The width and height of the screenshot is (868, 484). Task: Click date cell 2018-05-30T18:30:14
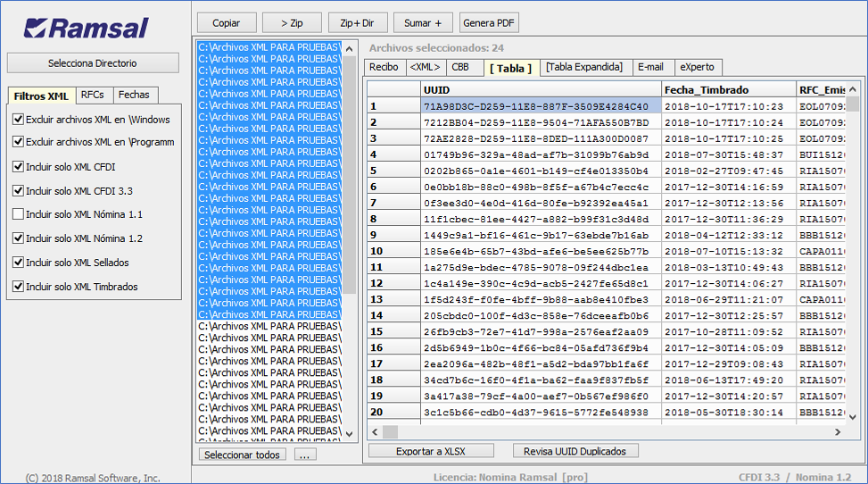(x=729, y=412)
